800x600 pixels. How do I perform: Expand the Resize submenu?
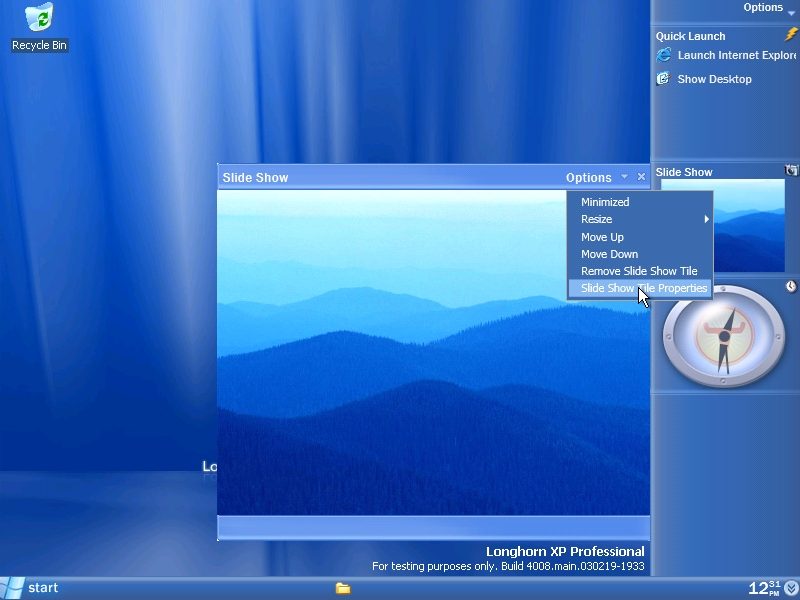[639, 219]
